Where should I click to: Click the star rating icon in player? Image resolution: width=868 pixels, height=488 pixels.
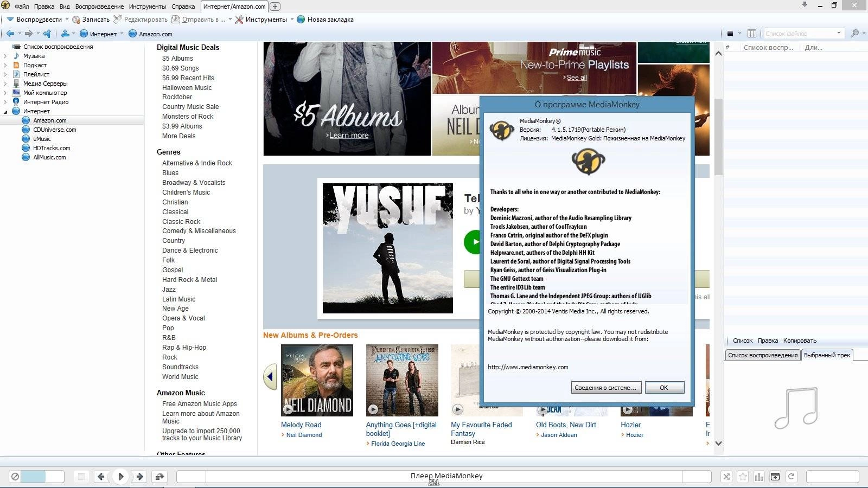coord(743,477)
